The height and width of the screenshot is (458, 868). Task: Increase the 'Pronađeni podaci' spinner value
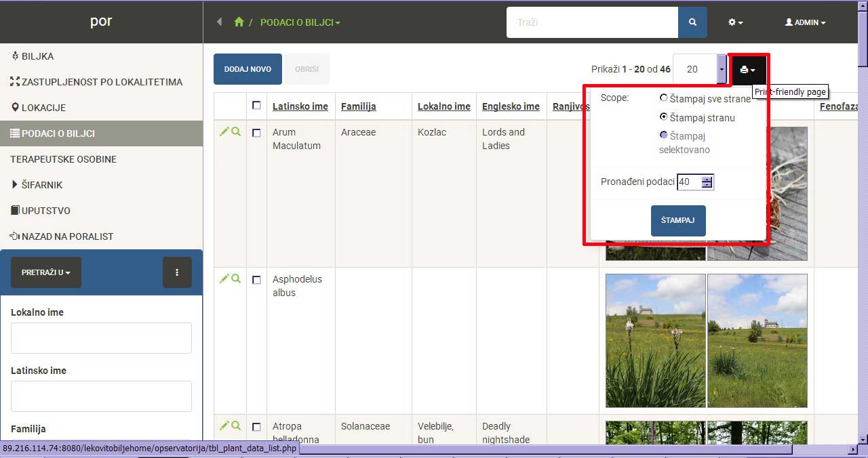click(707, 179)
